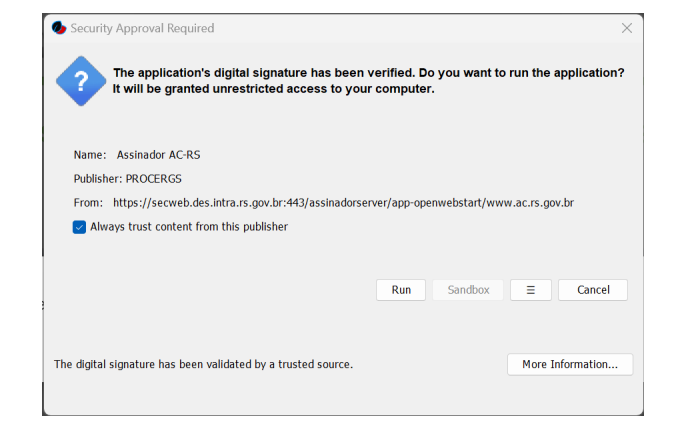Screen dimensions: 686x434
Task: Close the Security Approval Required dialog
Action: coord(626,28)
